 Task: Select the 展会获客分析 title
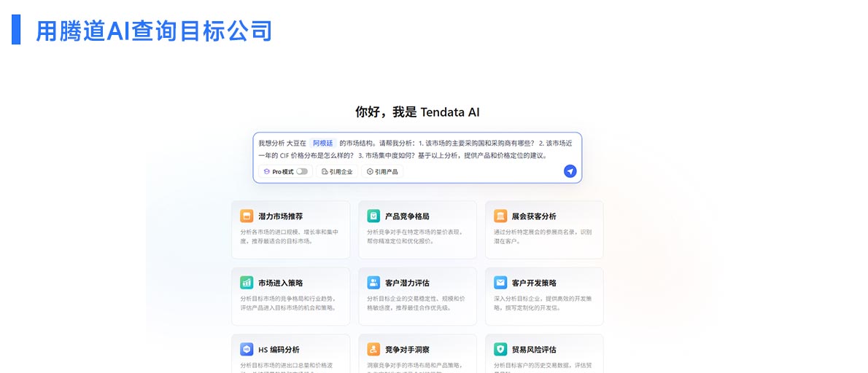click(534, 216)
